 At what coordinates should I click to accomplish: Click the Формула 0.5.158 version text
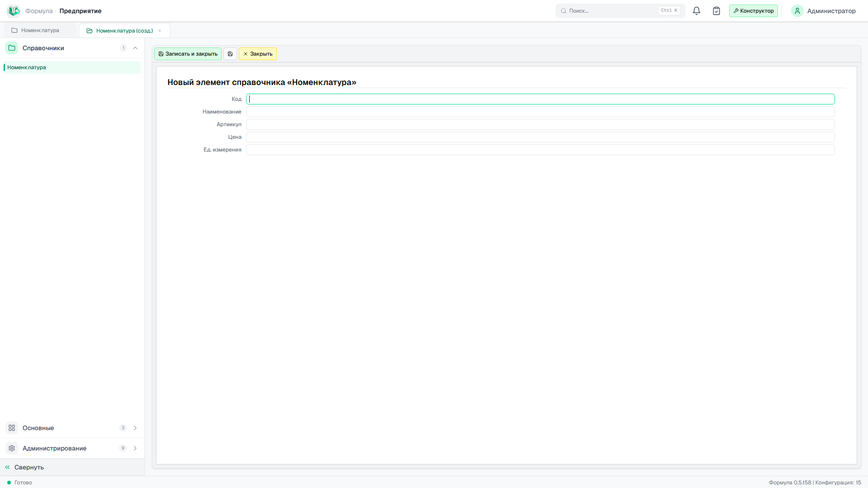pos(790,483)
